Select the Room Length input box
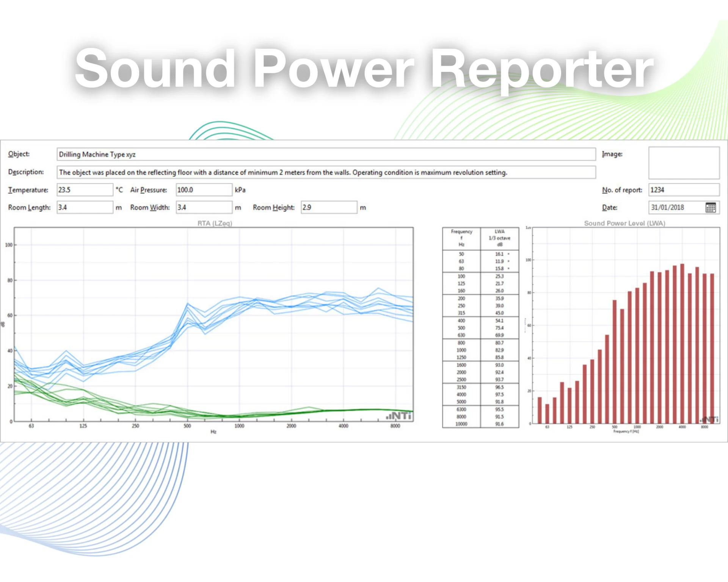 85,208
